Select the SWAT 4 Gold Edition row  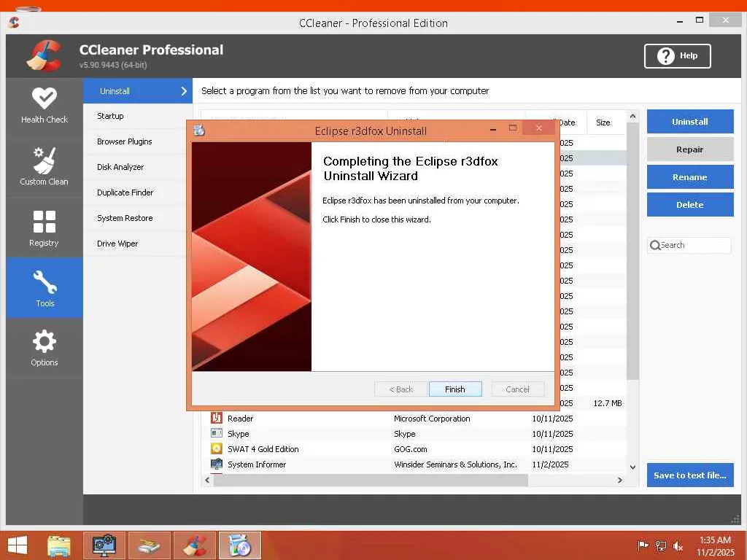(x=414, y=448)
